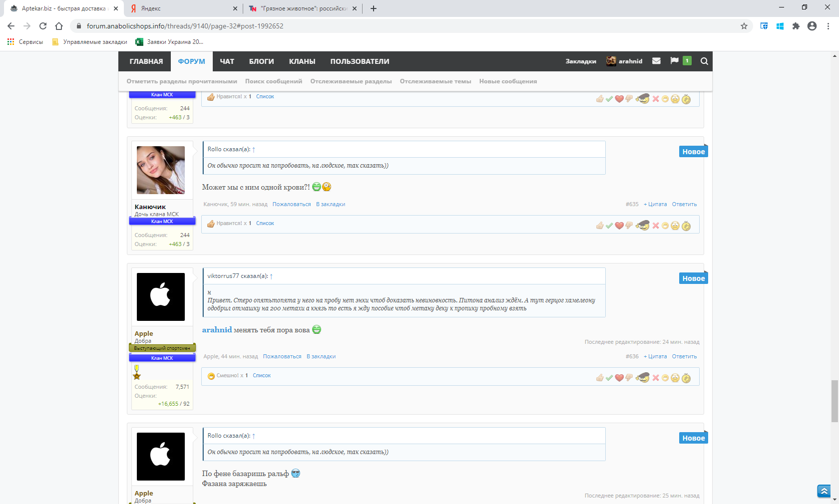Screen dimensions: 839x504
Task: Click the scroll-to-top arrow button
Action: (824, 491)
